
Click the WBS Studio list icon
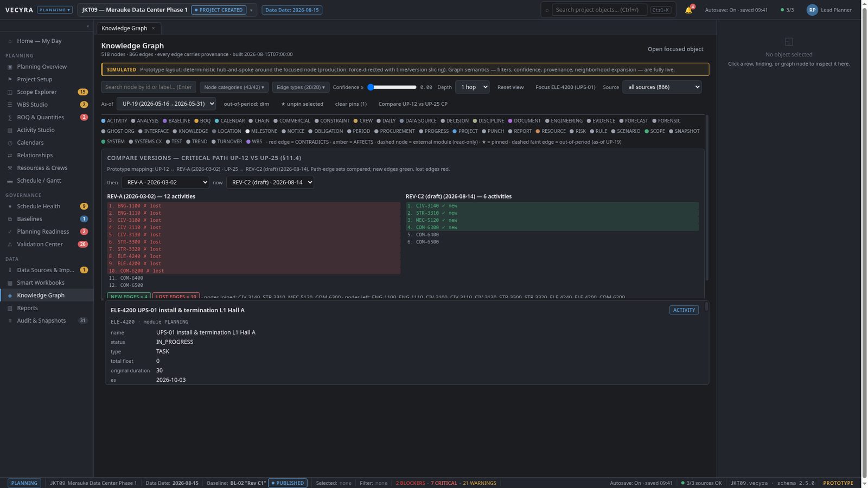point(10,105)
